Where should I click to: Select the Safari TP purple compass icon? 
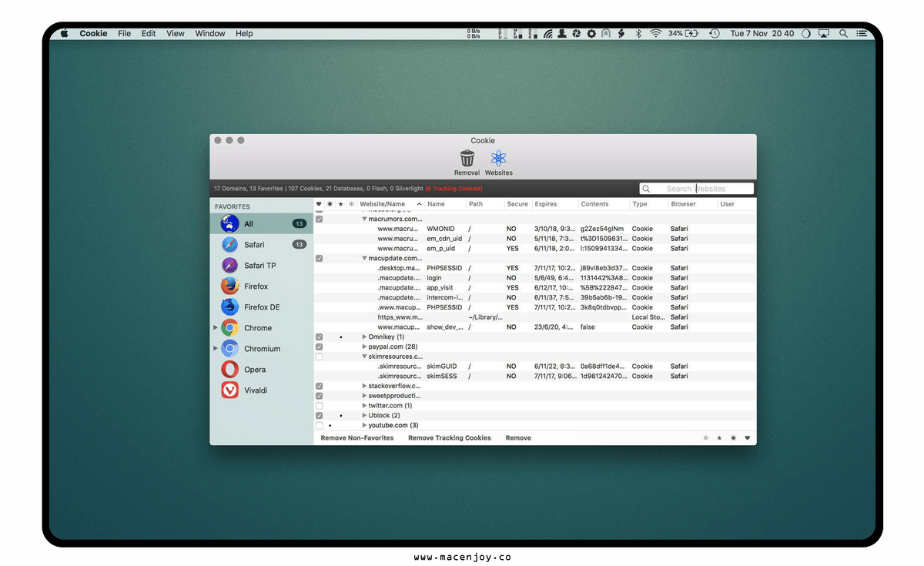click(x=229, y=266)
